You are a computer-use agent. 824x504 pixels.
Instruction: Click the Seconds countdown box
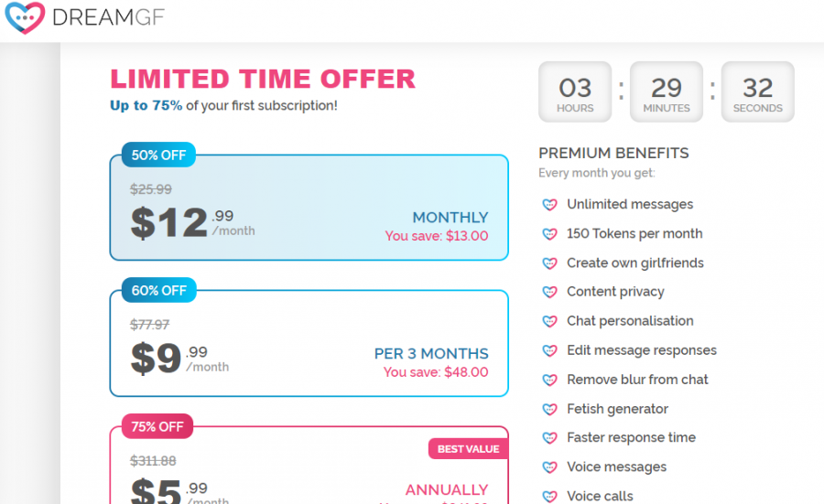point(758,91)
